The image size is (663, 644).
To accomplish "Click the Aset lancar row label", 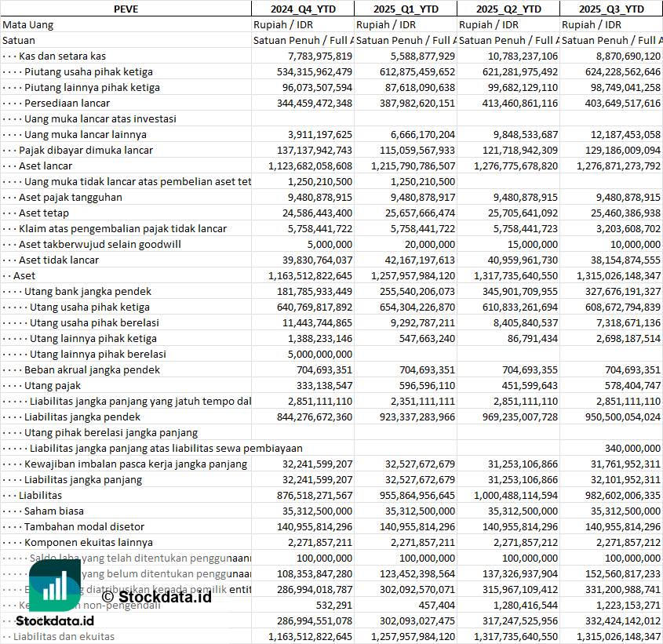I will click(x=46, y=166).
